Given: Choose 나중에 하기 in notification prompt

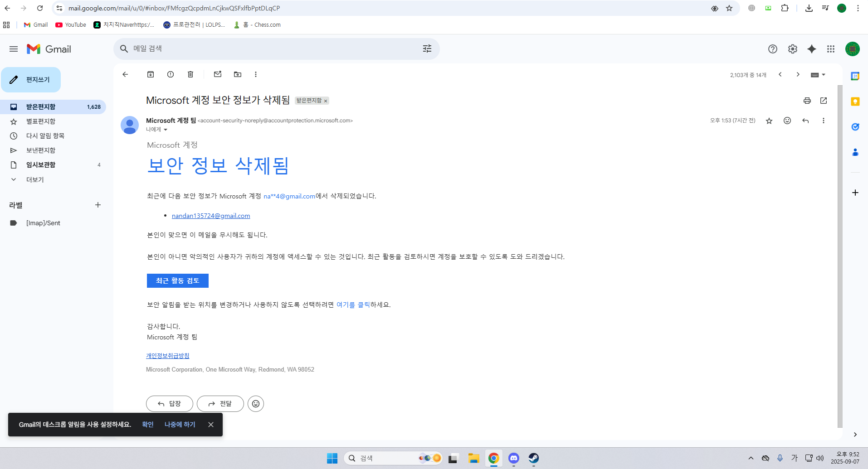Looking at the screenshot, I should coord(180,425).
